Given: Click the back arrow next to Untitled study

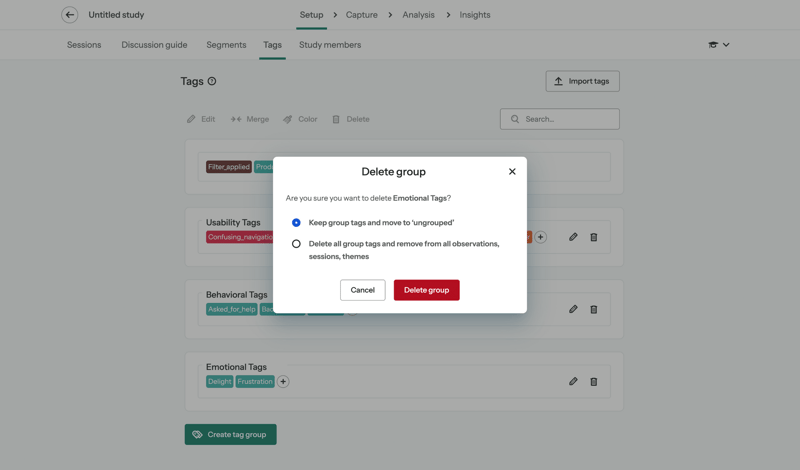Looking at the screenshot, I should (x=69, y=15).
